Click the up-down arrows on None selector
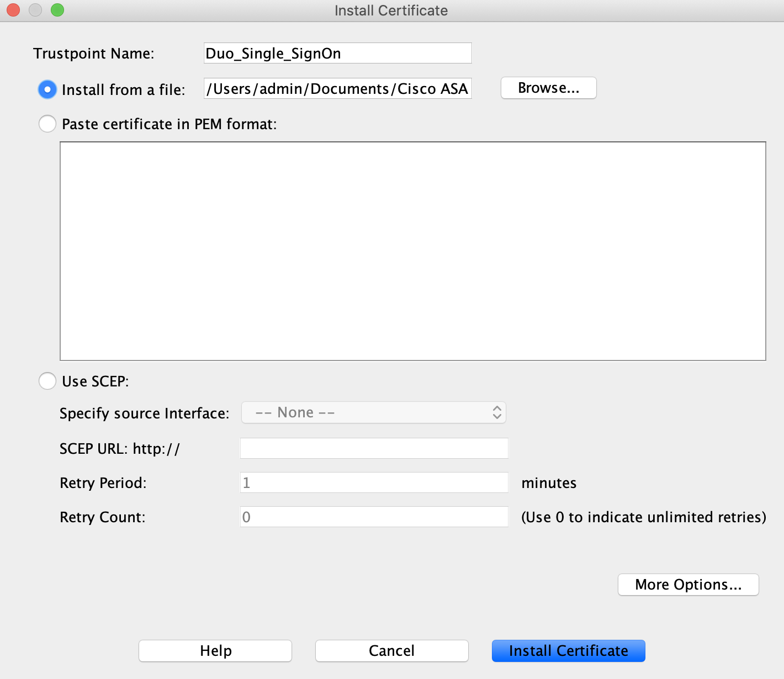 click(x=496, y=412)
